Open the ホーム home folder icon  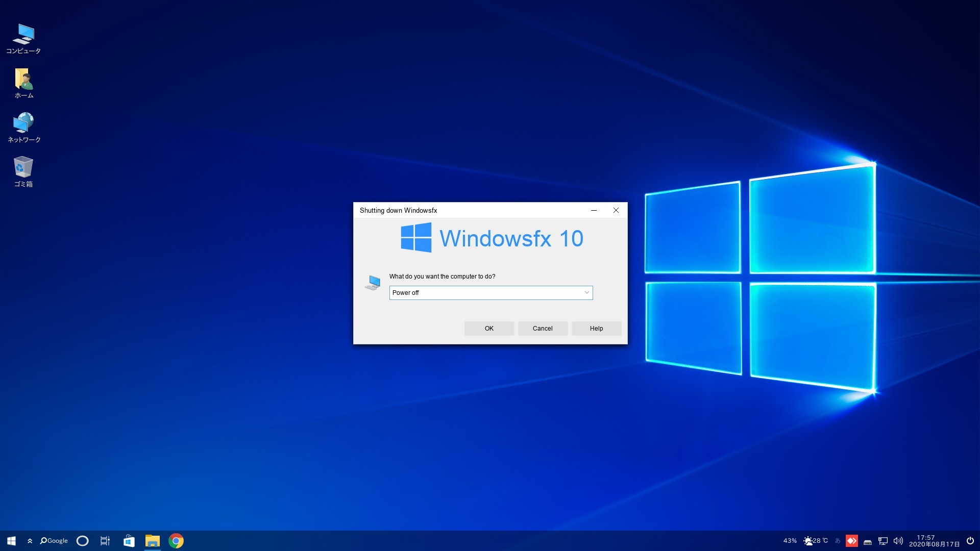tap(23, 83)
